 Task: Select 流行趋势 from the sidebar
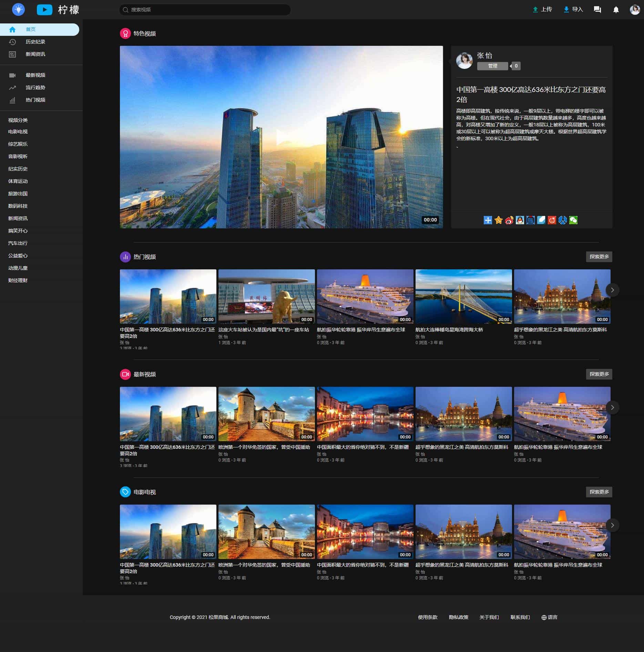coord(35,87)
